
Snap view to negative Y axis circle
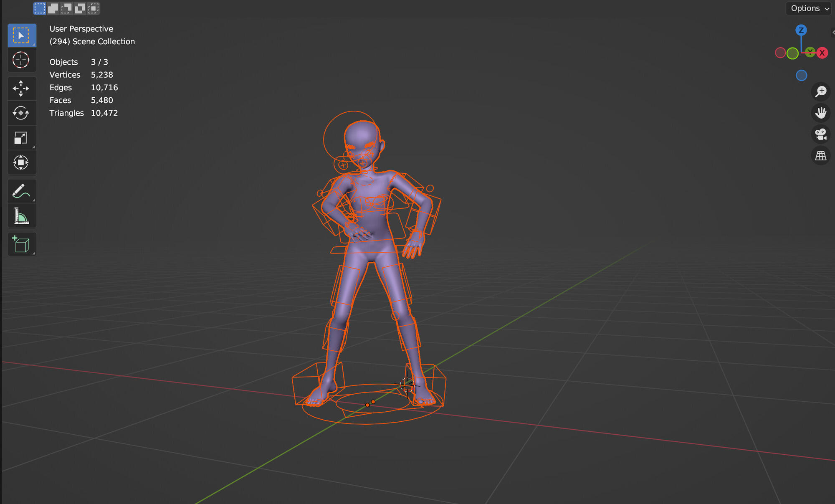[792, 53]
